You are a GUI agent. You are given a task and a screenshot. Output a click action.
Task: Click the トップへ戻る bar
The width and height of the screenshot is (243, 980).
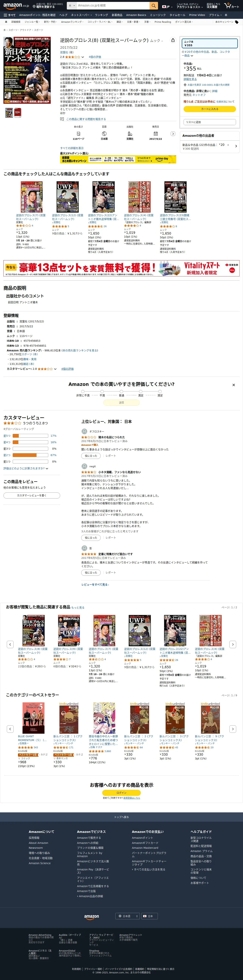click(x=121, y=817)
